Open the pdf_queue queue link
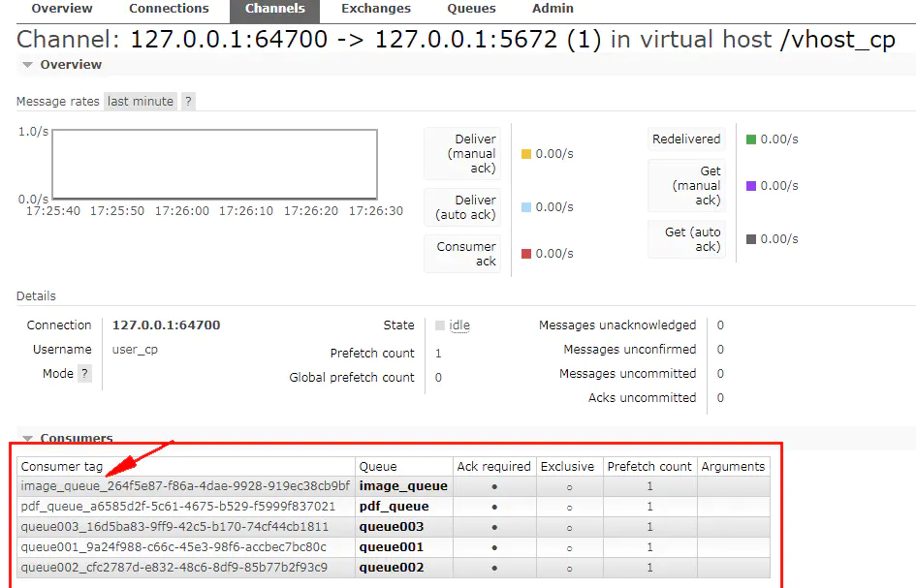 [x=394, y=507]
